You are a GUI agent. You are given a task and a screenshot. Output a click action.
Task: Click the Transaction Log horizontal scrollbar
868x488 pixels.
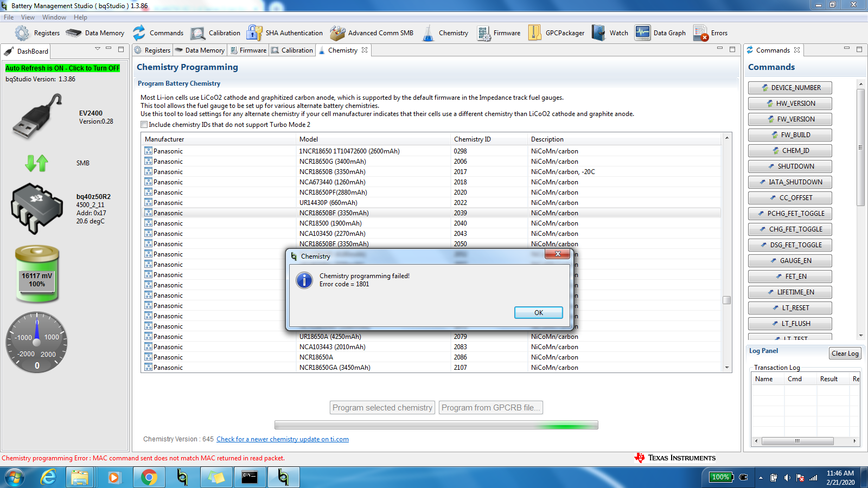797,441
